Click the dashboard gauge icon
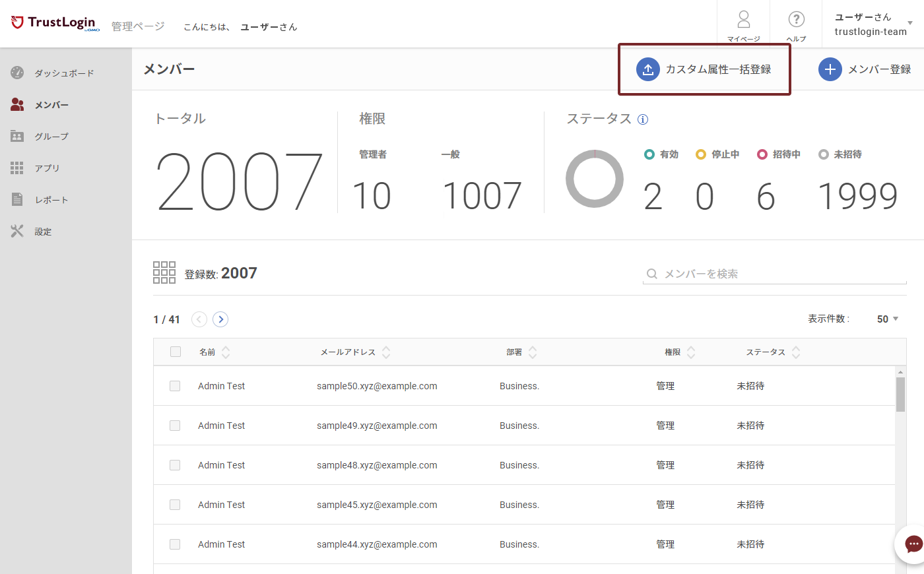 [17, 73]
